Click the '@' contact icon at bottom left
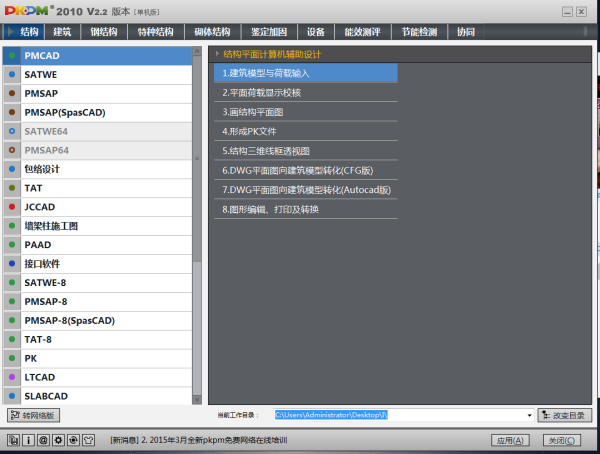The width and height of the screenshot is (600, 454). (45, 440)
